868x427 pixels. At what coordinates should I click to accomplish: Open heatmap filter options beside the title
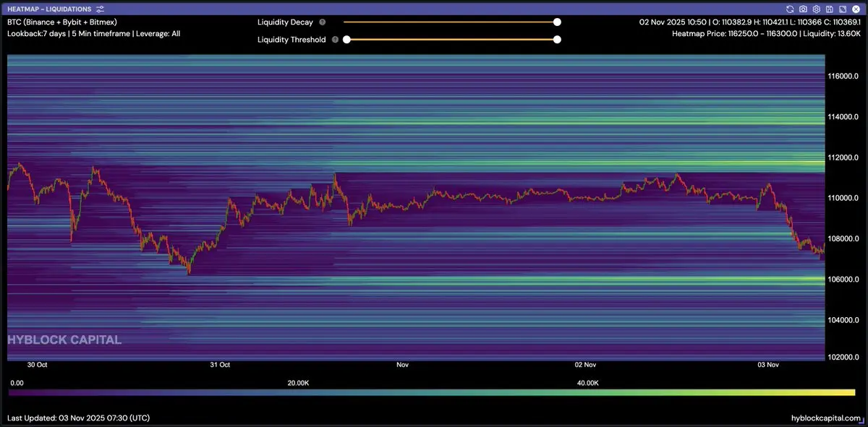tap(100, 9)
